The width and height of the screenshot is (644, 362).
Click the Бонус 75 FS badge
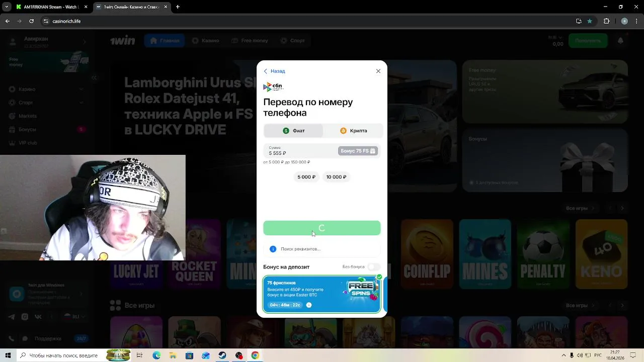(358, 151)
